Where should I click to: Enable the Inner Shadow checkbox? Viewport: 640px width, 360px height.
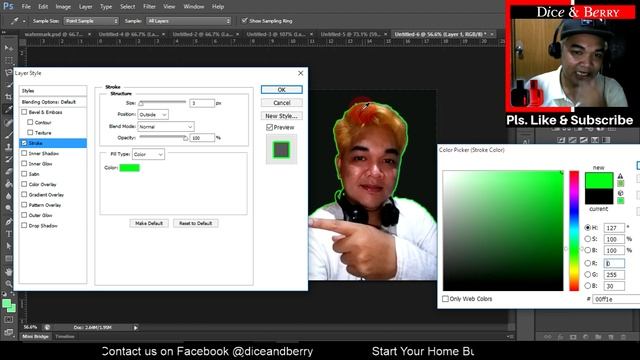point(24,153)
